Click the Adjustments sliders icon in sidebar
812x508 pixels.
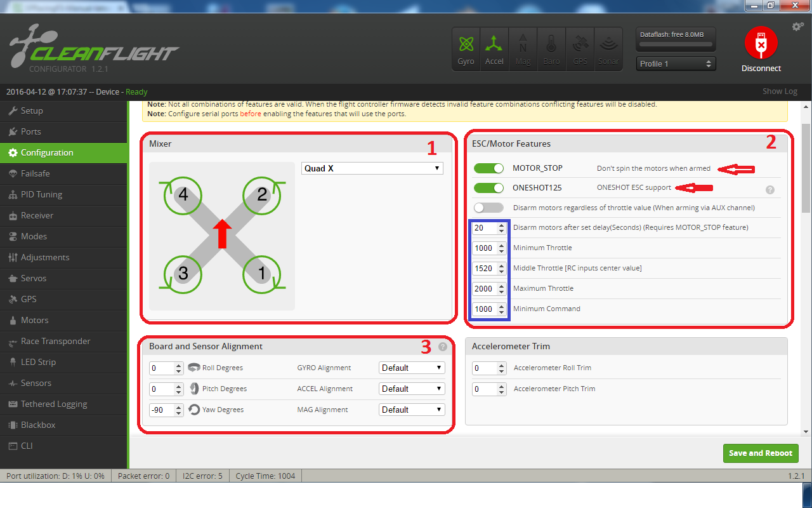(x=13, y=257)
